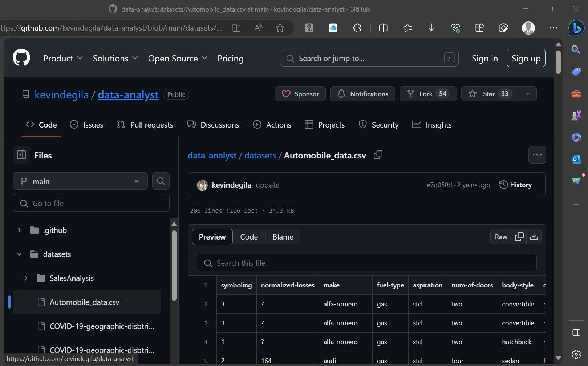Click the Sign up button
The image size is (588, 366).
pyautogui.click(x=526, y=58)
